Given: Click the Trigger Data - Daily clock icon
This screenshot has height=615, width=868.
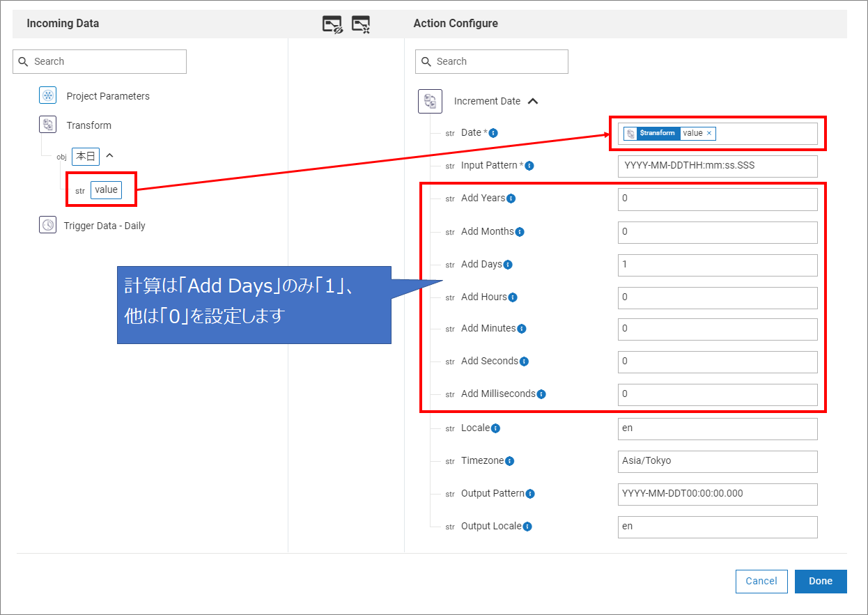Looking at the screenshot, I should (x=47, y=225).
